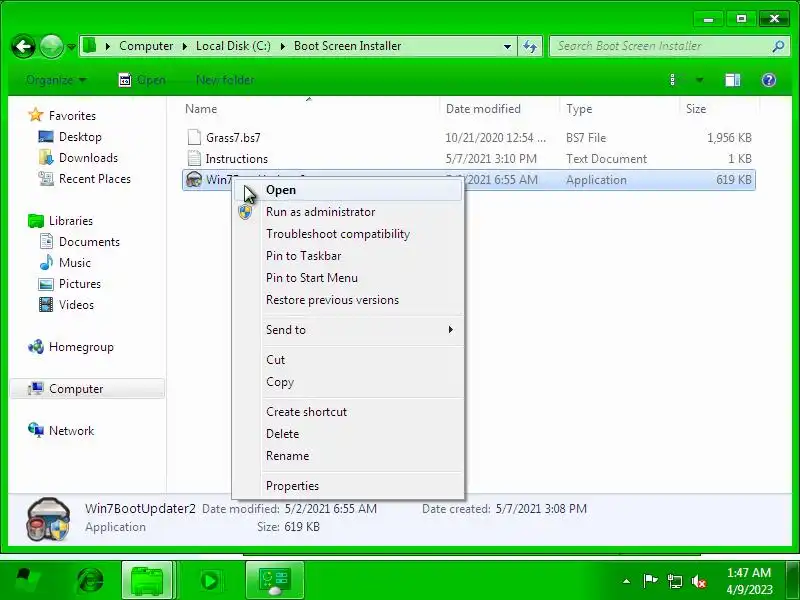Sort by Date modified column header
This screenshot has height=600, width=800.
point(499,109)
